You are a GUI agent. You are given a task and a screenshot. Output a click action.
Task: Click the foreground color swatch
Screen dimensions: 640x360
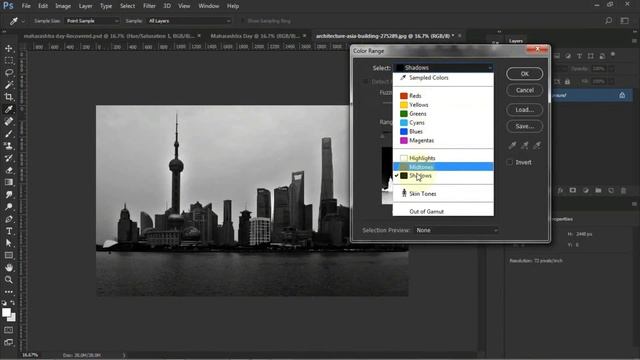coord(6,313)
